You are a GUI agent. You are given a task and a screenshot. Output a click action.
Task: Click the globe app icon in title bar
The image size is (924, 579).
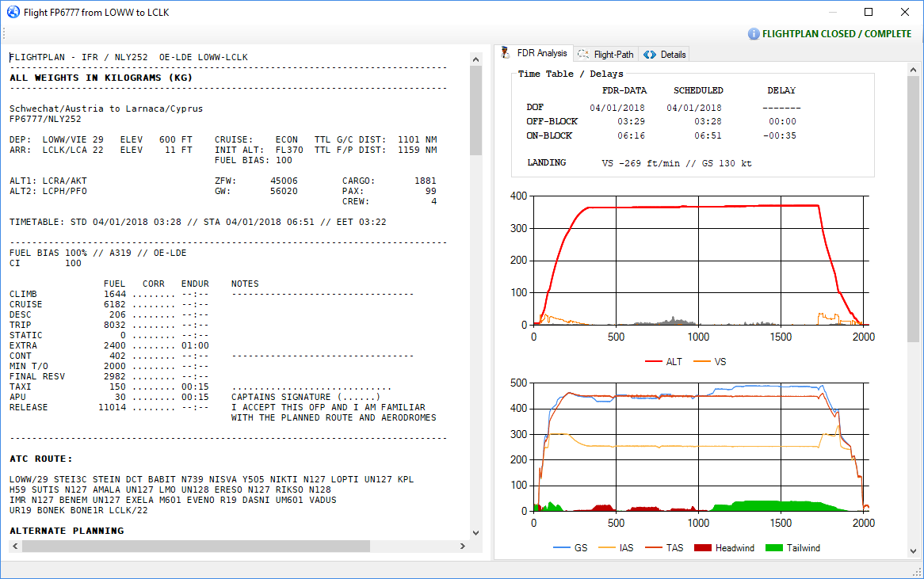coord(13,12)
